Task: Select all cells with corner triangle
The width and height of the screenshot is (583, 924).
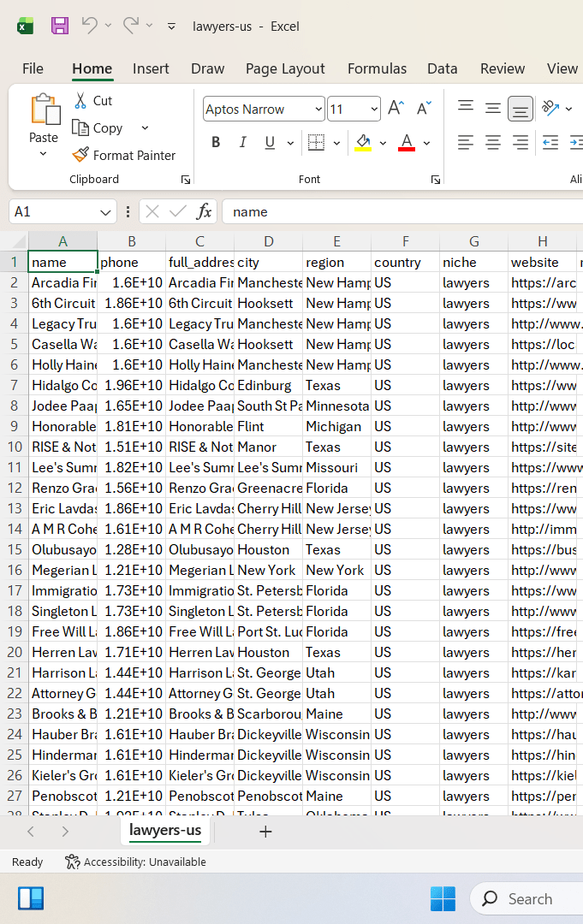Action: tap(20, 241)
